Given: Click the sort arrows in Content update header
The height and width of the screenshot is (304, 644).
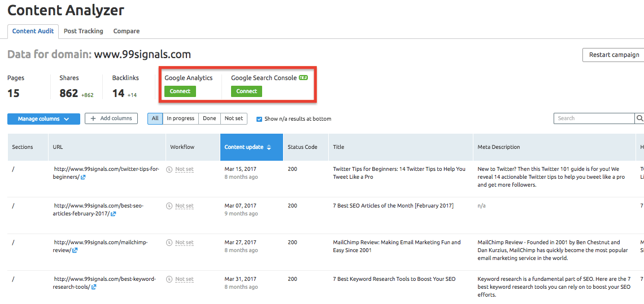Looking at the screenshot, I should click(x=269, y=147).
